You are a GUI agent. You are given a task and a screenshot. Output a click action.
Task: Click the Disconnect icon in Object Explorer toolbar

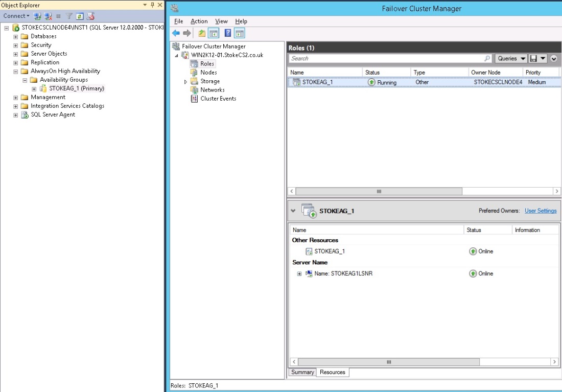click(x=48, y=16)
